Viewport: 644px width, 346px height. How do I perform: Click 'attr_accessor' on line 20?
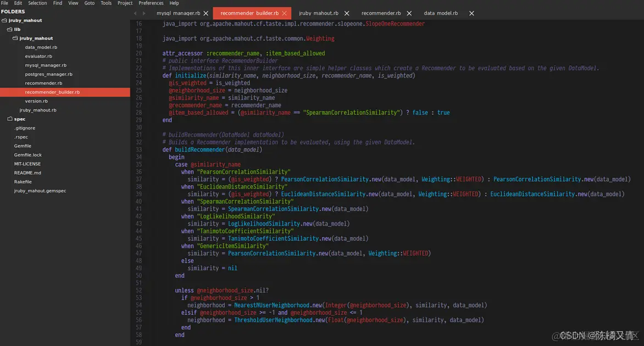(182, 53)
